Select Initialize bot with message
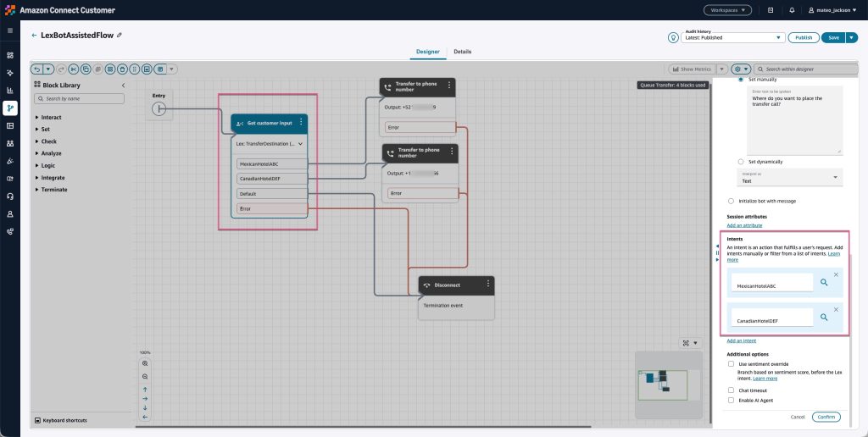This screenshot has height=437, width=868. (x=731, y=202)
